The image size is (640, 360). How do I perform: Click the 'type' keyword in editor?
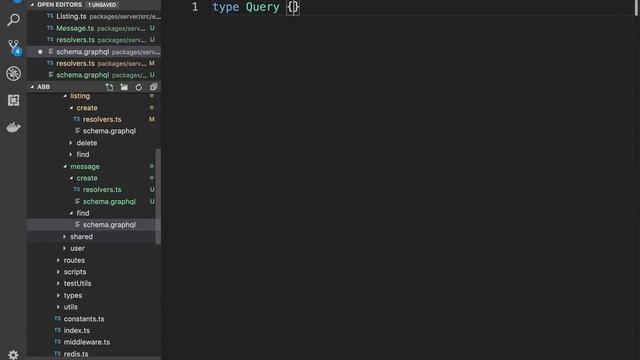click(226, 7)
